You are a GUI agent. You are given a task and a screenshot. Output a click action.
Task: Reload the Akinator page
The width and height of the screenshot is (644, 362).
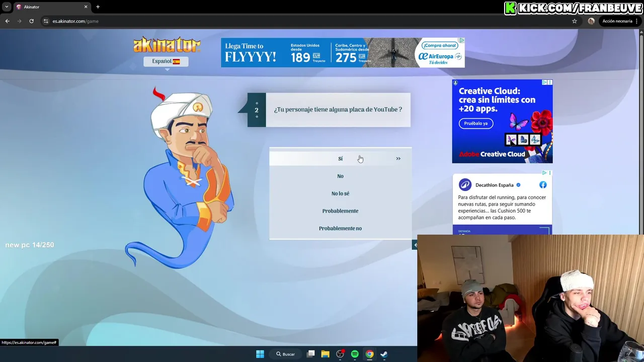point(31,21)
